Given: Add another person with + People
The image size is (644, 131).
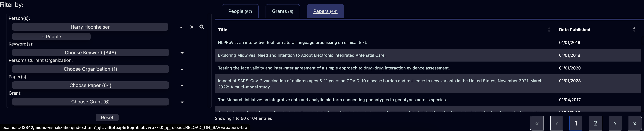Looking at the screenshot, I should (51, 37).
